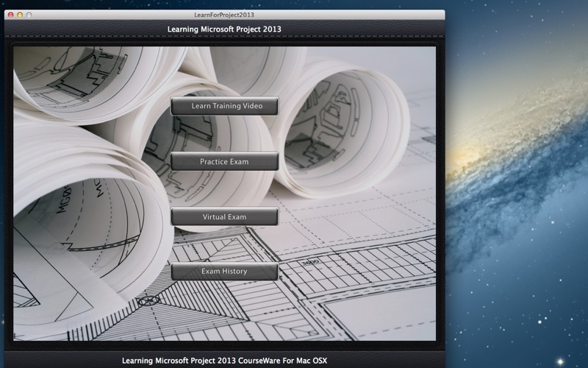Click the grayed-out zoom window button
The height and width of the screenshot is (368, 588).
tap(29, 15)
